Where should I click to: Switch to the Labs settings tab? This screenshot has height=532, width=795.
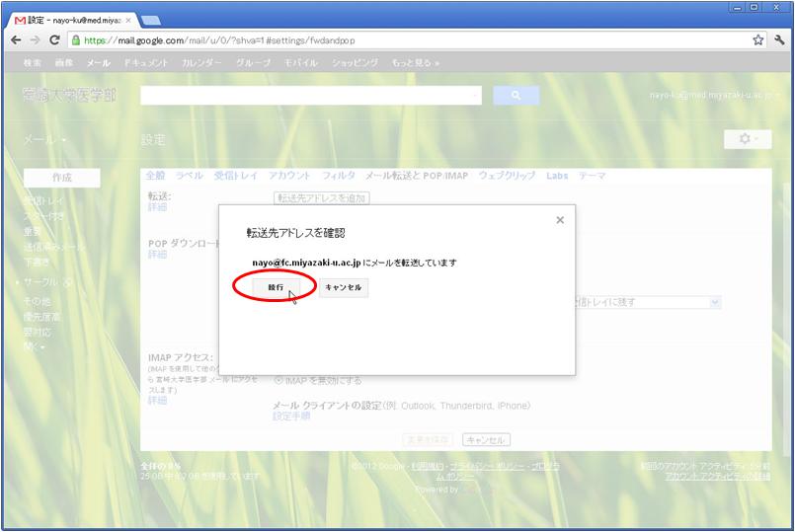tap(557, 175)
